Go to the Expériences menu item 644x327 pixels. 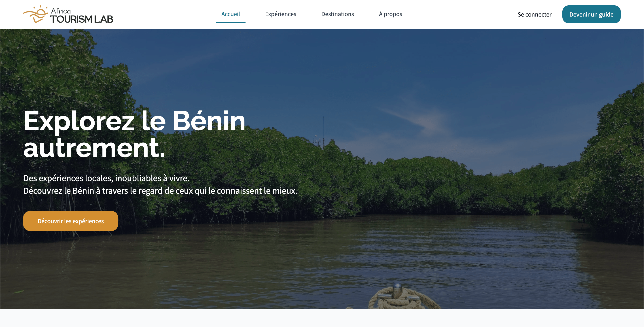(280, 14)
